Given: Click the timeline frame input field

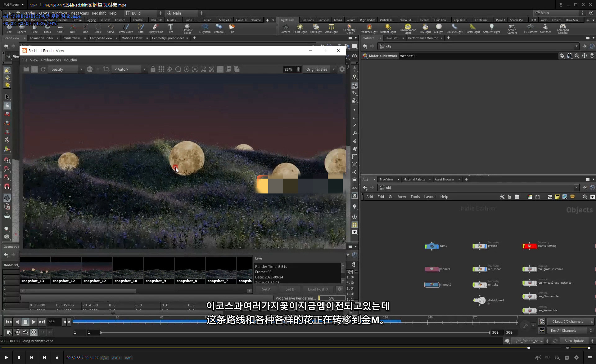Looking at the screenshot, I should point(52,322).
